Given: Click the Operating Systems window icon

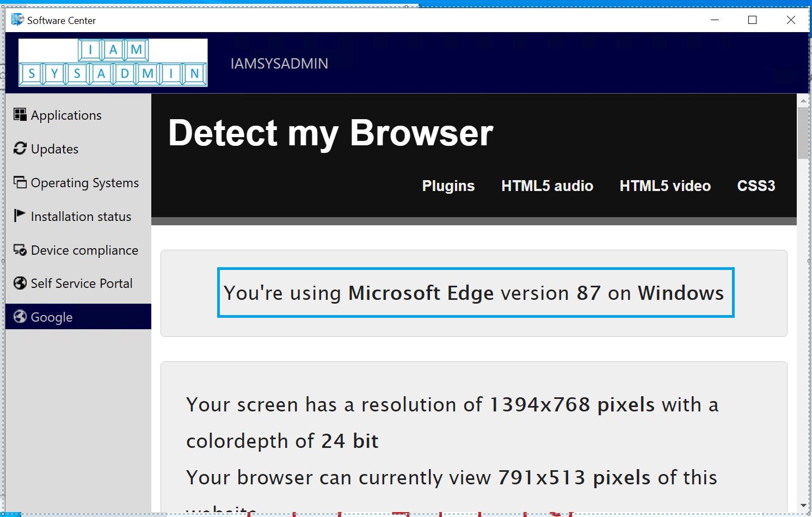Looking at the screenshot, I should 20,182.
